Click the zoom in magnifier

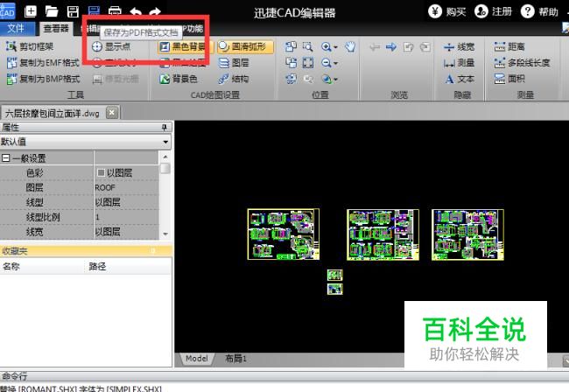(326, 46)
